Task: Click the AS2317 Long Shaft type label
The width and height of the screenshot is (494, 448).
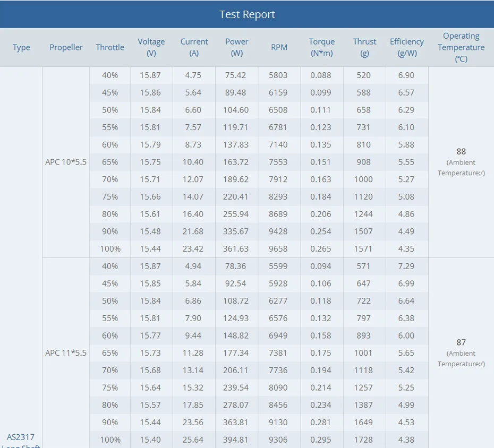Action: (x=21, y=440)
